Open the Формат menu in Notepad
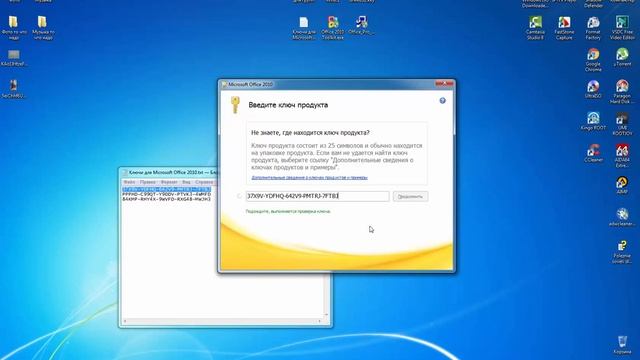This screenshot has height=360, width=640. pos(169,182)
